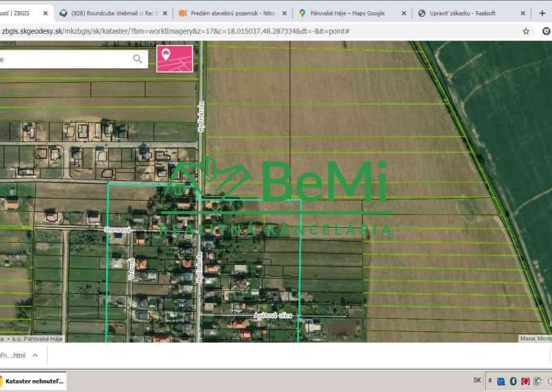Click the Google Maps pin tab favicon
The image size is (552, 392).
(302, 13)
